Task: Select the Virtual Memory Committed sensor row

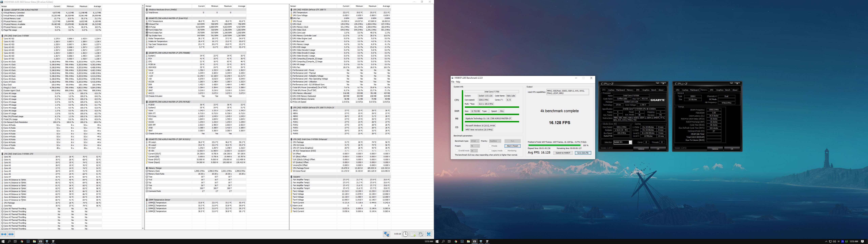Action: point(51,13)
